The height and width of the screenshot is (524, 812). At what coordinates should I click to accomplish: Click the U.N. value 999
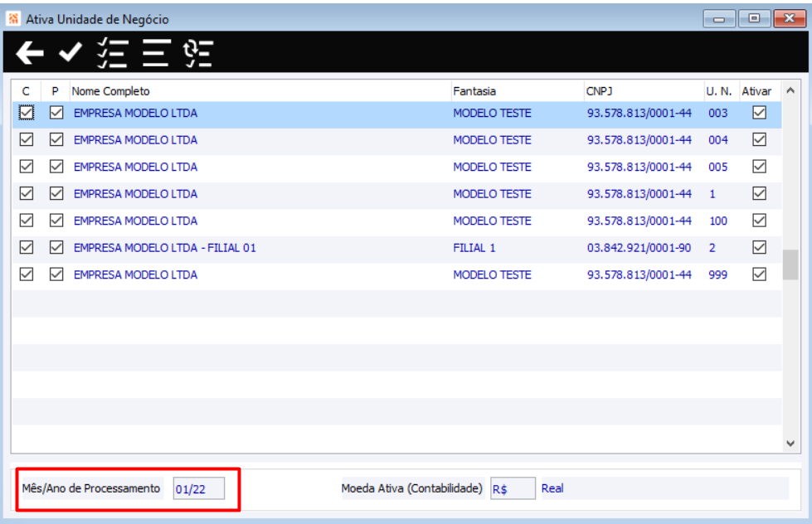click(717, 275)
